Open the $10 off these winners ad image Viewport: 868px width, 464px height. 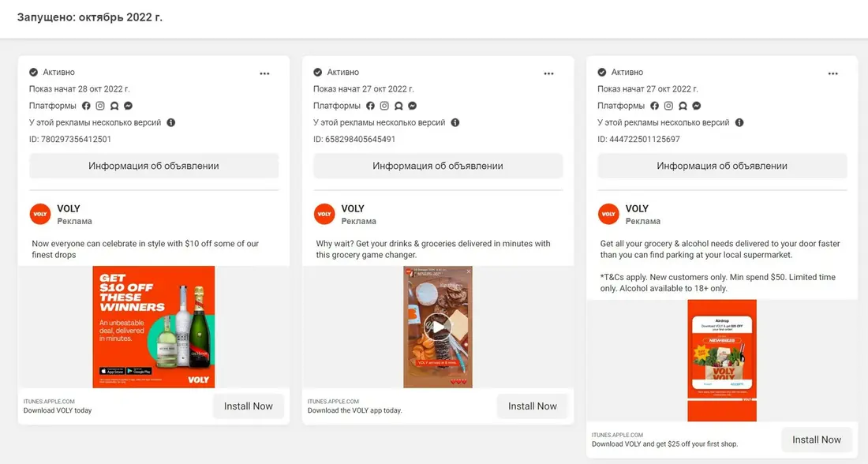pos(153,327)
